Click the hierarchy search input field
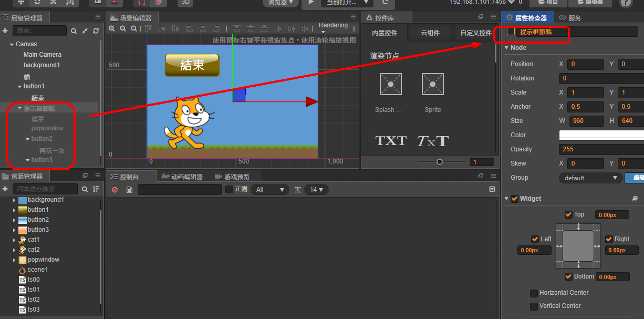 pyautogui.click(x=39, y=31)
